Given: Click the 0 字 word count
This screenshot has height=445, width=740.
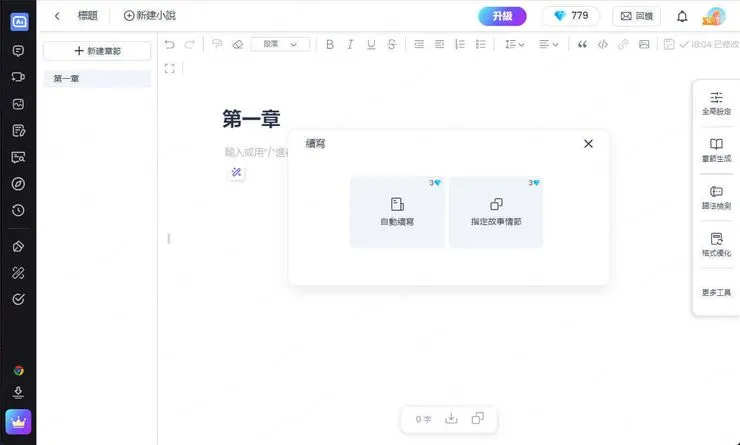Looking at the screenshot, I should [x=423, y=420].
